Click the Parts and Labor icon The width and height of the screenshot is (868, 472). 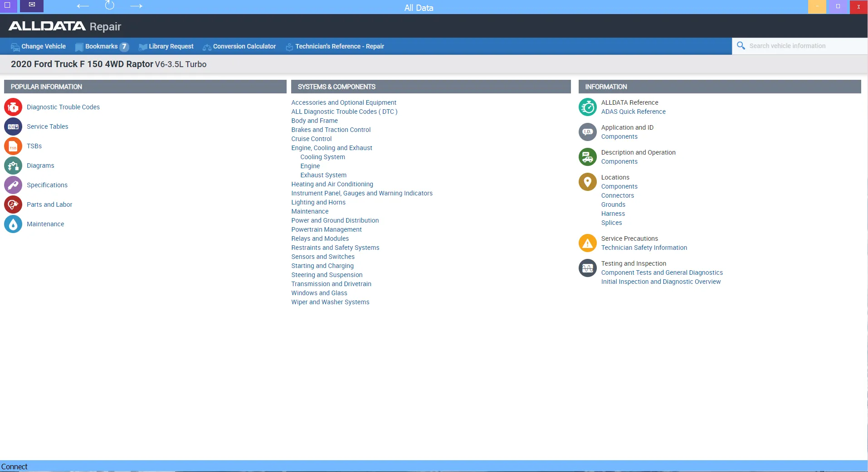pos(13,204)
